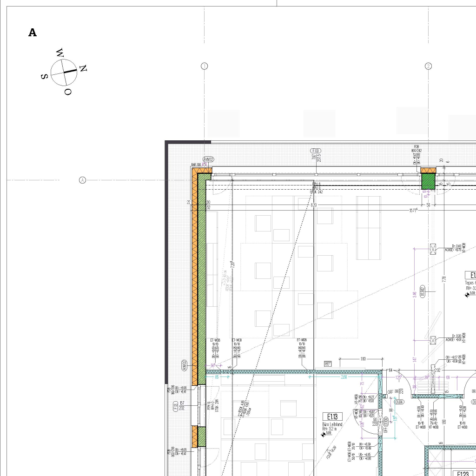Click the boxed '85' label above teal wall
The image size is (476, 476).
pyautogui.click(x=328, y=364)
